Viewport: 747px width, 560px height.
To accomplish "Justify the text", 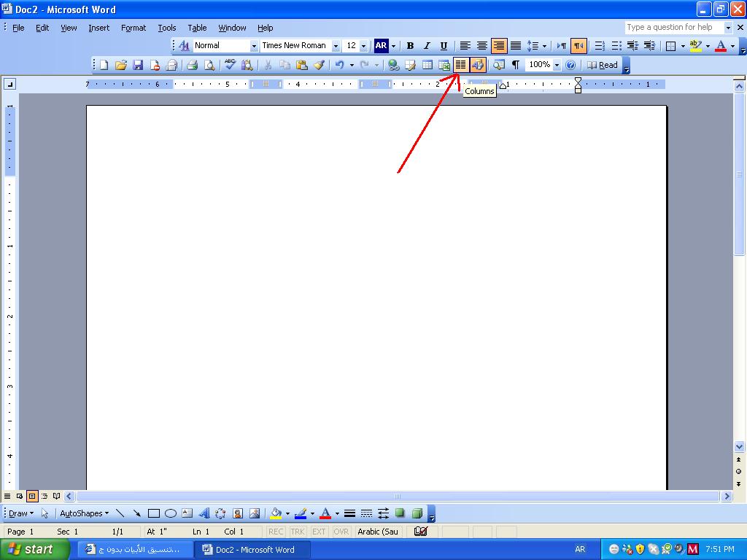I will [x=516, y=46].
